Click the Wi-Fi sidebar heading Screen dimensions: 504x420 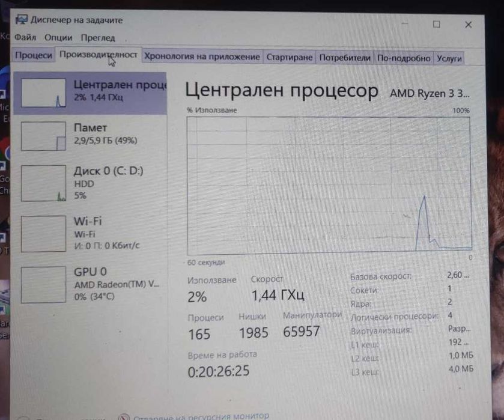[88, 221]
